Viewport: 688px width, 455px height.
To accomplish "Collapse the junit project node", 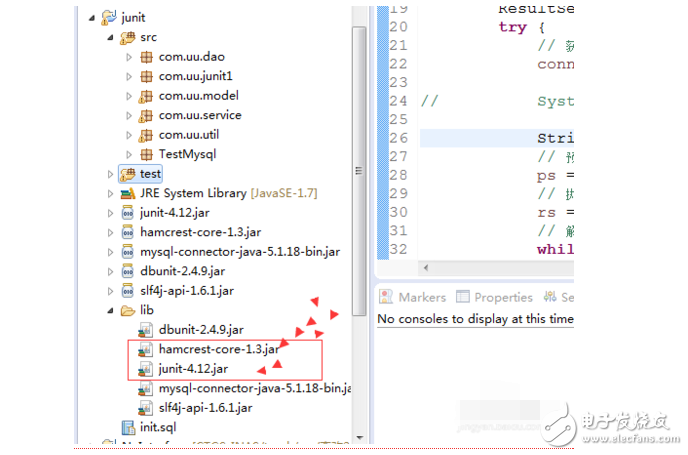I will point(92,18).
